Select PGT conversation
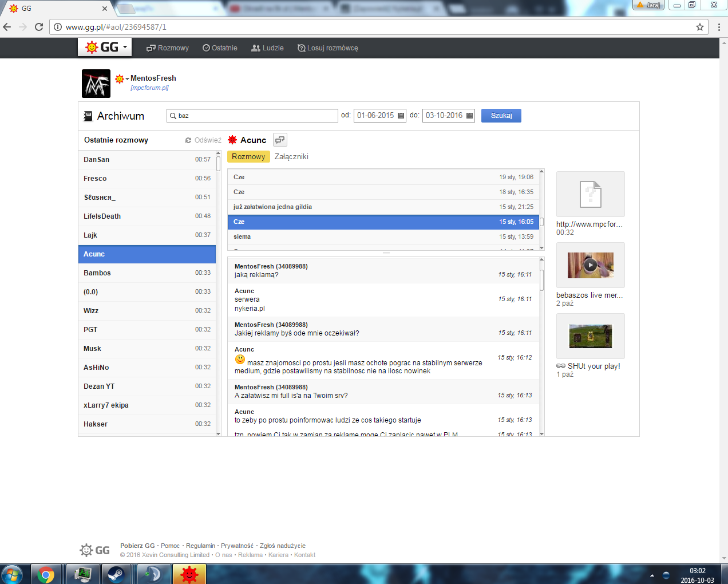This screenshot has width=728, height=584. pos(147,330)
